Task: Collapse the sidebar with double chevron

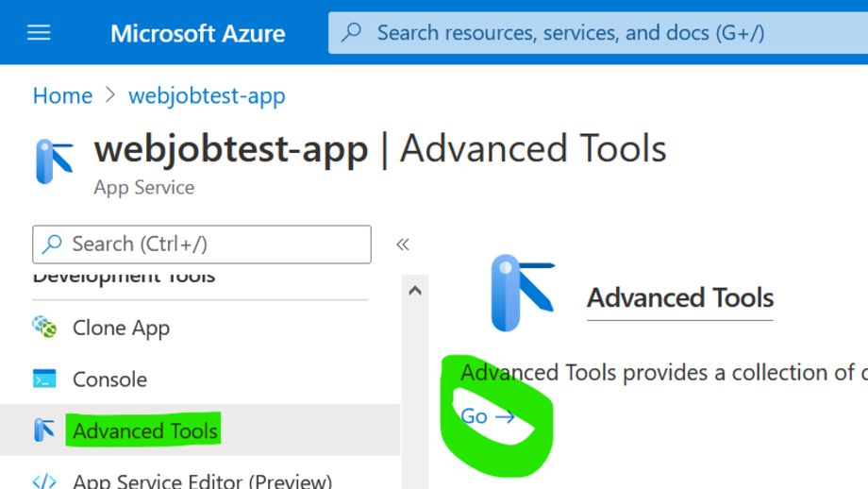Action: [403, 244]
